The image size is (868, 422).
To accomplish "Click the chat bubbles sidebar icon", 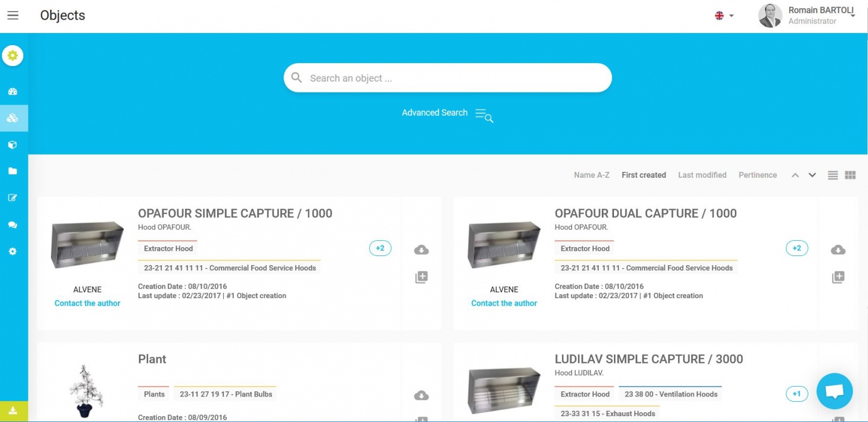I will click(x=13, y=225).
